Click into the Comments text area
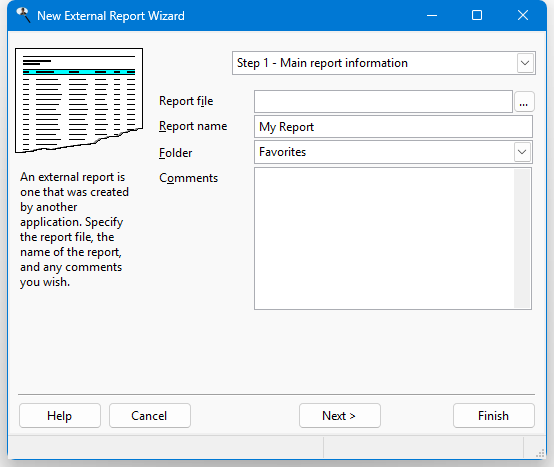This screenshot has height=467, width=554. [x=384, y=239]
